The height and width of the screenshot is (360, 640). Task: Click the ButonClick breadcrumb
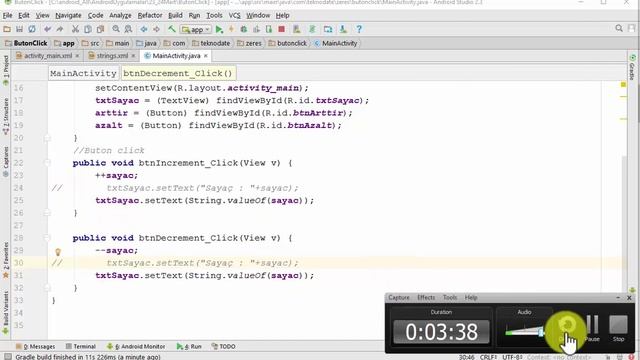[26, 43]
